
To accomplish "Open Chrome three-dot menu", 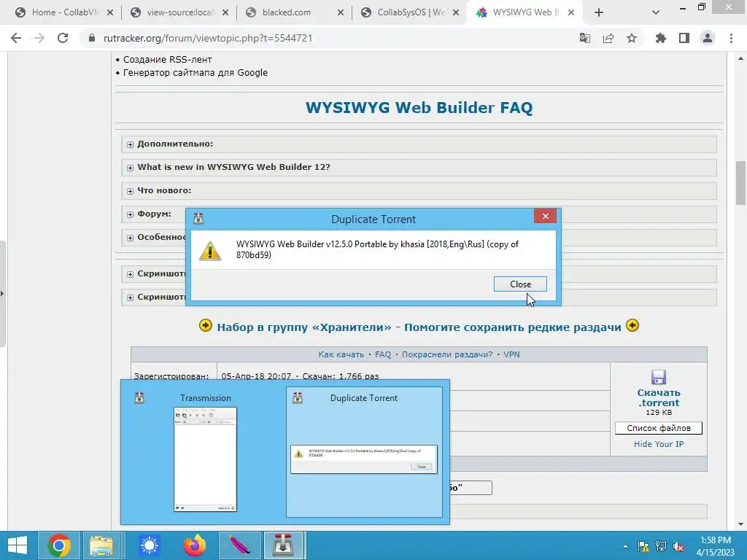I will 731,38.
